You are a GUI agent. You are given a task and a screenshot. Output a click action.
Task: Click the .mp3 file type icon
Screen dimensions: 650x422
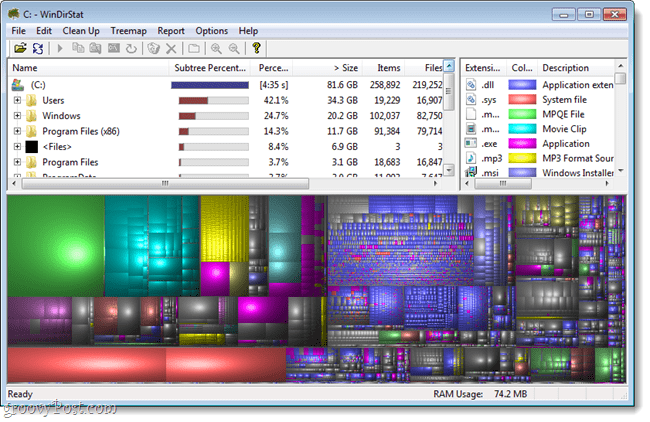coord(471,158)
